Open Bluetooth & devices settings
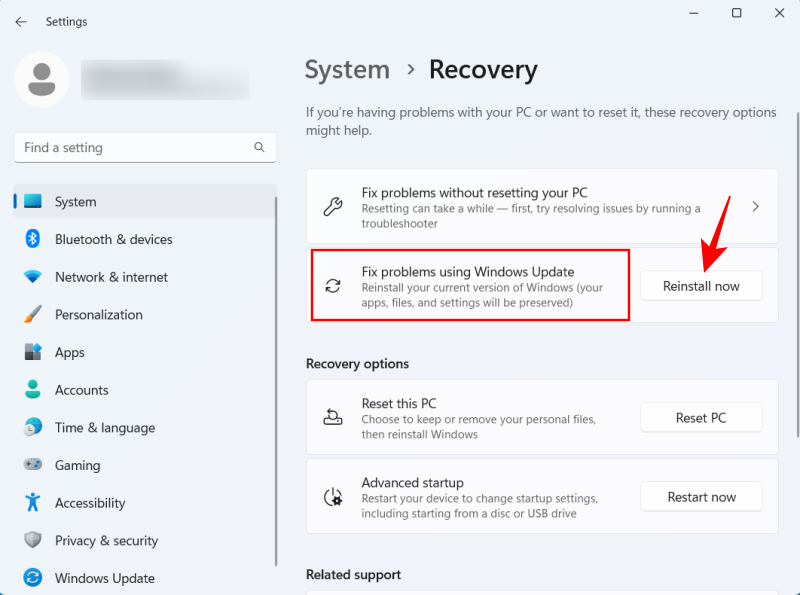 [114, 239]
